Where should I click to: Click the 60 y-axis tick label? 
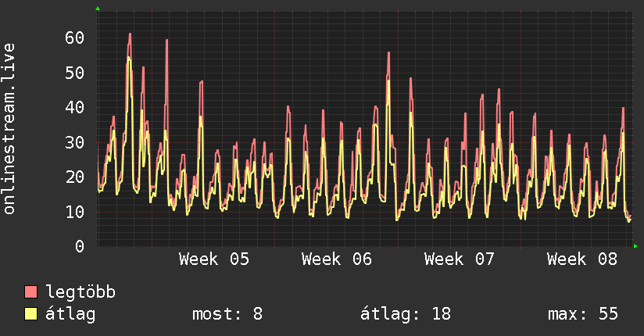click(75, 38)
